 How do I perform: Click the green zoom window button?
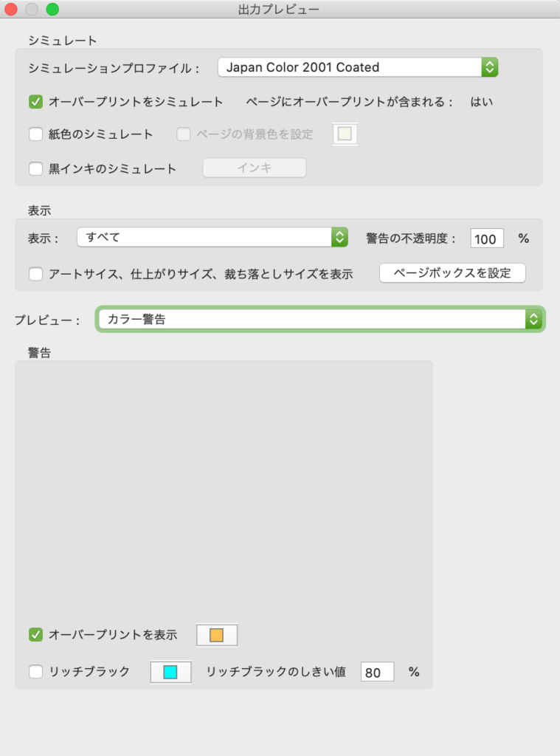point(52,10)
